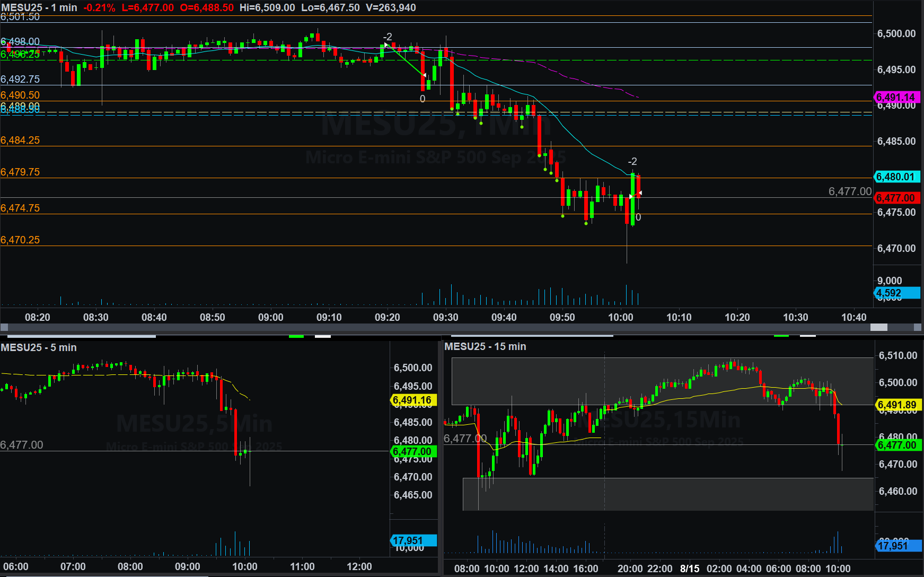924x577 pixels.
Task: Select the 6,470.25 horizontal level label
Action: [20, 240]
